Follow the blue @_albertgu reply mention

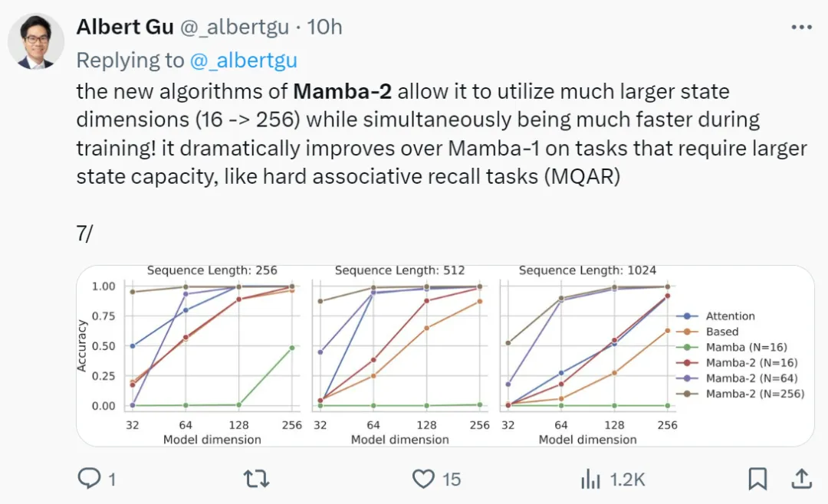pyautogui.click(x=244, y=61)
